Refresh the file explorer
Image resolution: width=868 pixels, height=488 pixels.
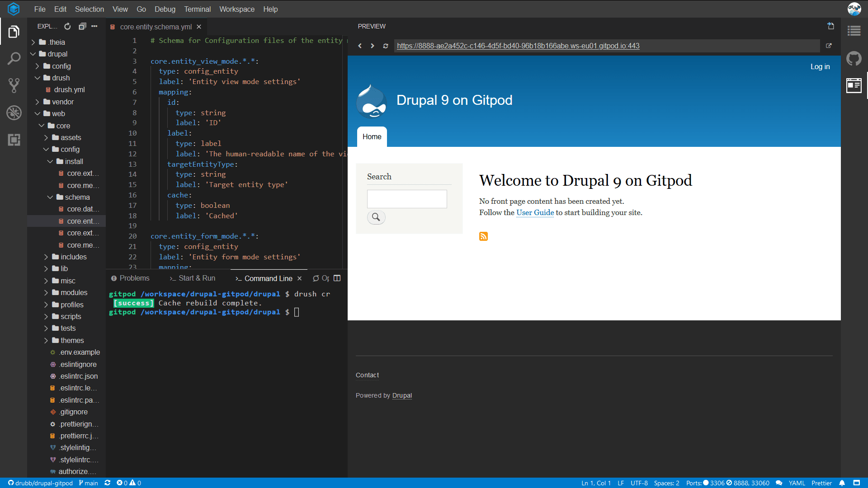(67, 26)
